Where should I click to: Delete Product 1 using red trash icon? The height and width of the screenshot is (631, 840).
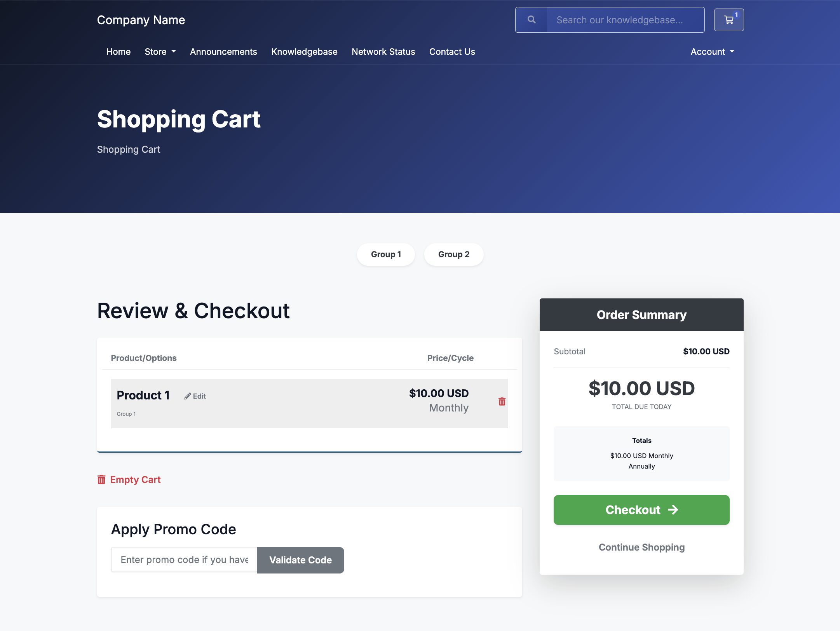(502, 401)
